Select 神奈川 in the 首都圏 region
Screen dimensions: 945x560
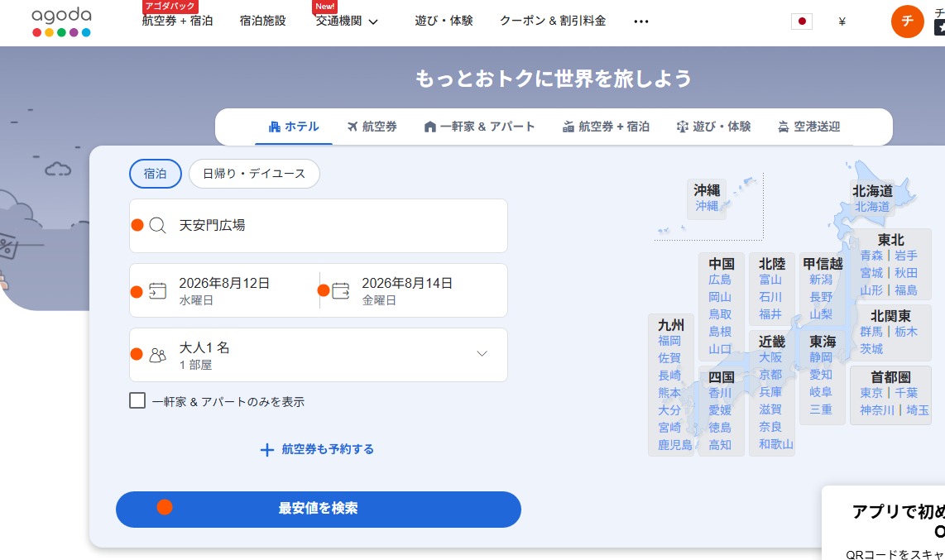tap(877, 410)
